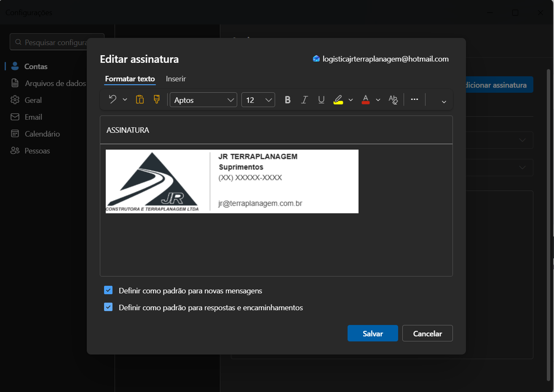This screenshot has width=554, height=392.
Task: Click the search magnifier icon
Action: tap(18, 42)
